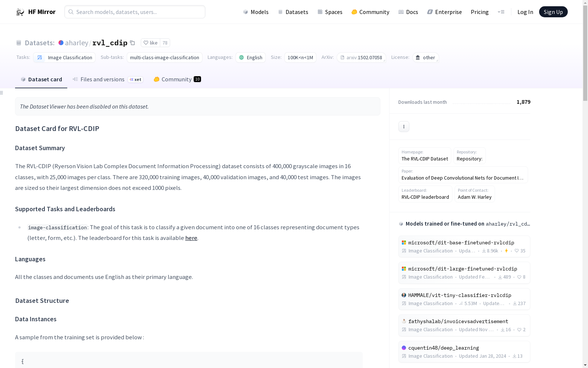This screenshot has width=588, height=368.
Task: Like the rvl_cdip dataset
Action: point(150,43)
